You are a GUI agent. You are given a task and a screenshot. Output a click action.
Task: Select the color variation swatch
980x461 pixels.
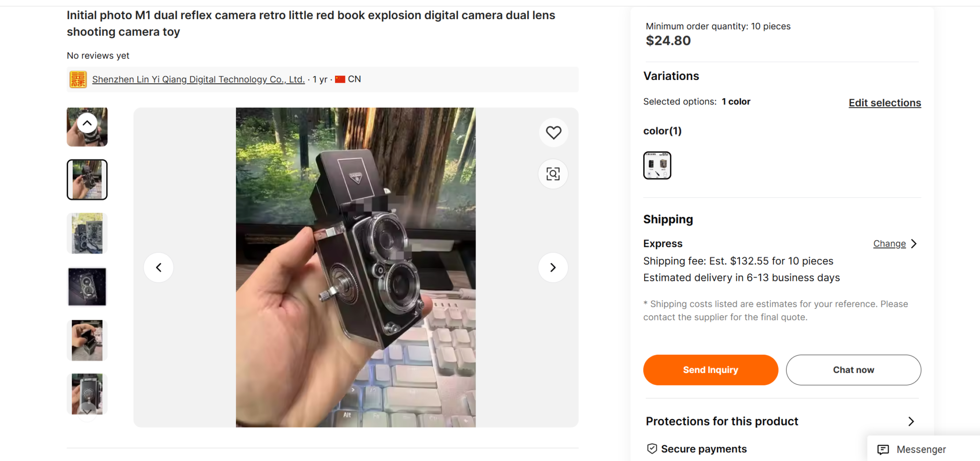click(657, 165)
